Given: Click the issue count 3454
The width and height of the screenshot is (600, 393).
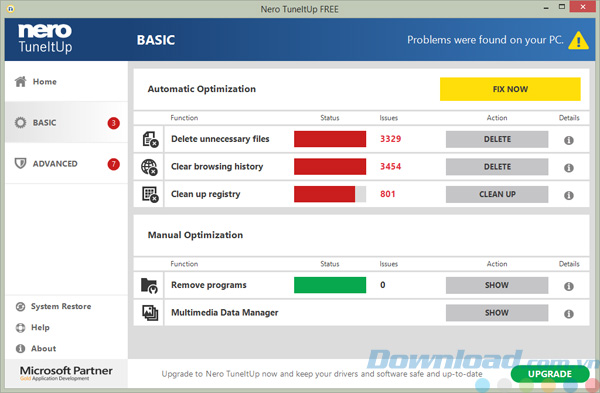Looking at the screenshot, I should click(390, 166).
